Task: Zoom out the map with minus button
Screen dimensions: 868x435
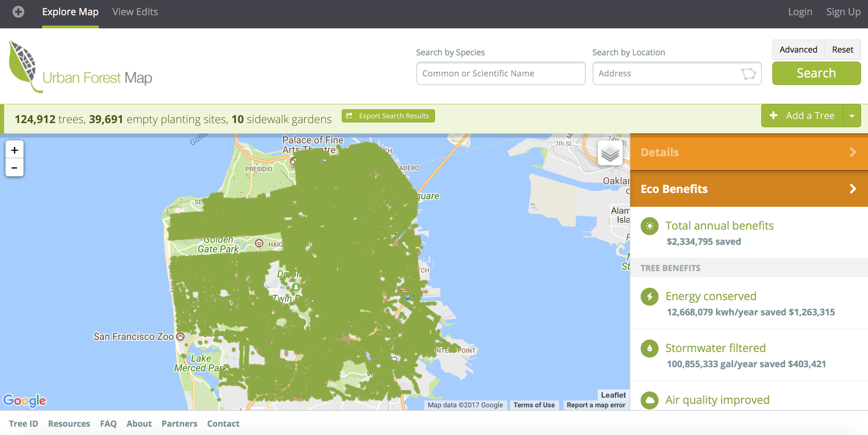Action: point(15,168)
